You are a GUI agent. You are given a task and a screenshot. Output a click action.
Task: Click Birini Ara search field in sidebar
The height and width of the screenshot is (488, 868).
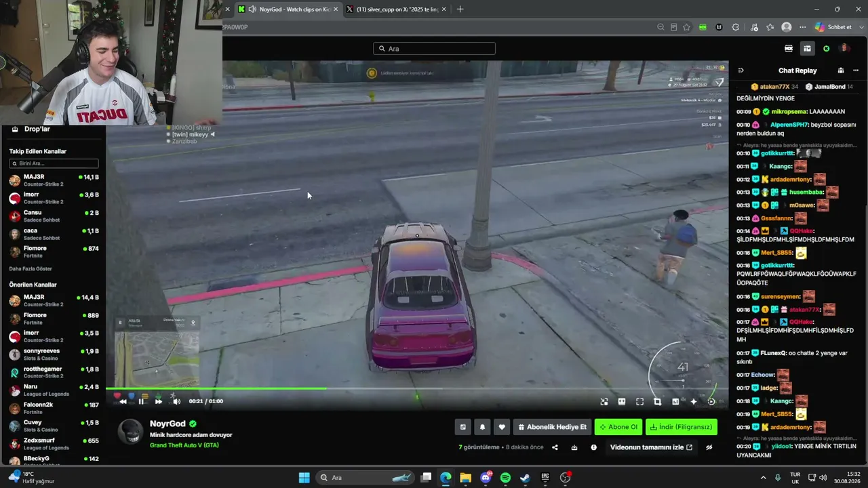click(54, 163)
